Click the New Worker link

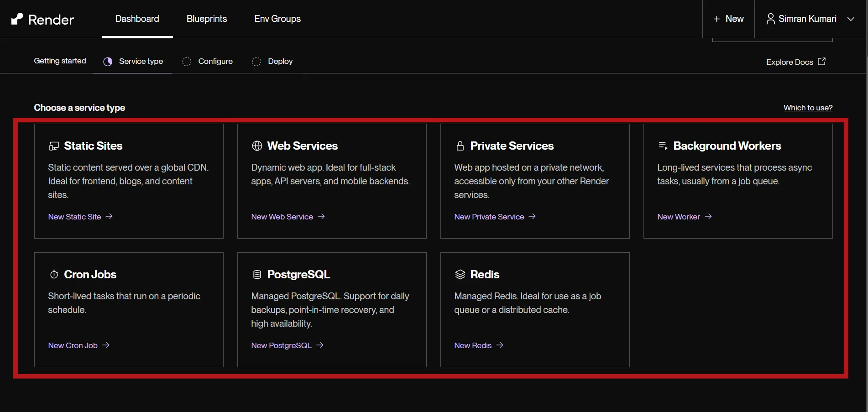[678, 217]
